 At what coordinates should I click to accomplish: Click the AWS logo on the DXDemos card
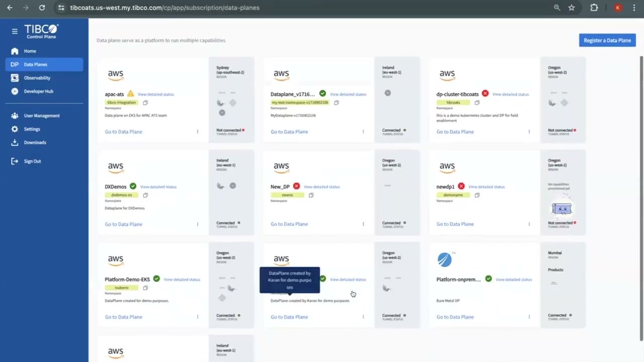click(115, 166)
